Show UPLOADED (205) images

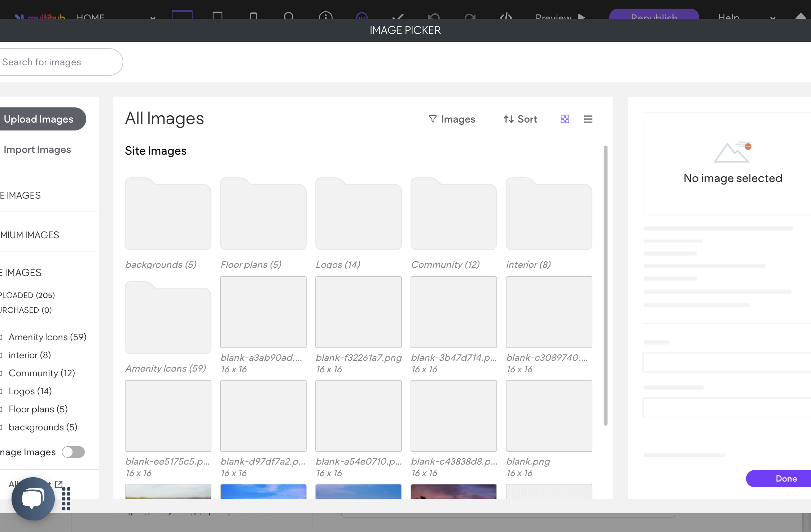click(27, 295)
